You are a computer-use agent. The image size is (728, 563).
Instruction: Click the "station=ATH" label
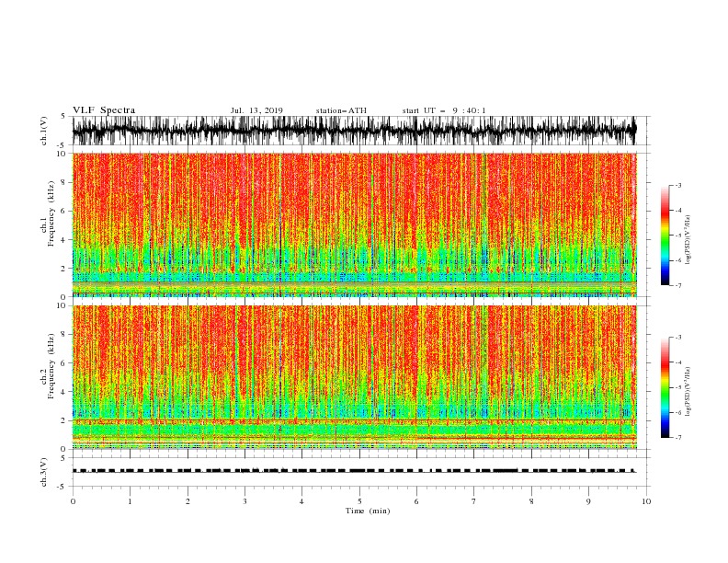pos(341,110)
